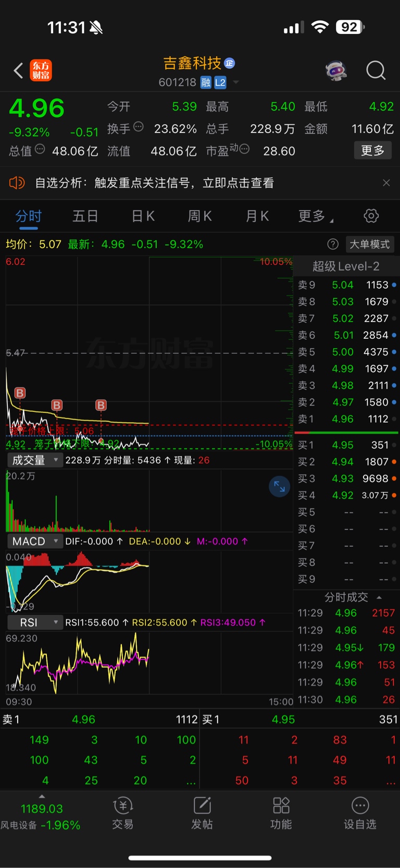
Task: Tap the second B buy marker on chart
Action: 57,405
